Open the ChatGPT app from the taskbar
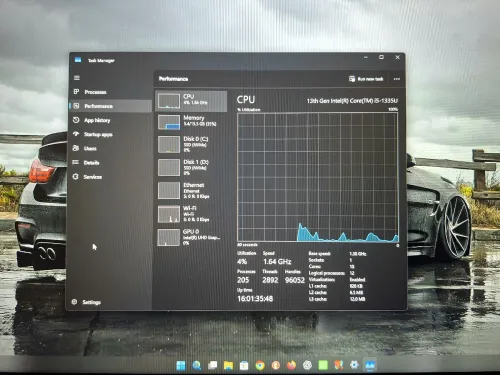Image resolution: width=500 pixels, height=375 pixels. 307,366
